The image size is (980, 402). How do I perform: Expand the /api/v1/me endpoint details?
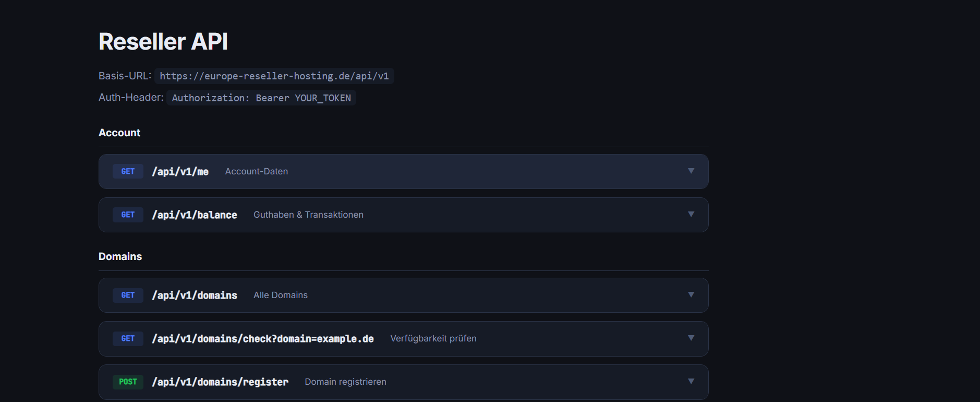[x=692, y=171]
